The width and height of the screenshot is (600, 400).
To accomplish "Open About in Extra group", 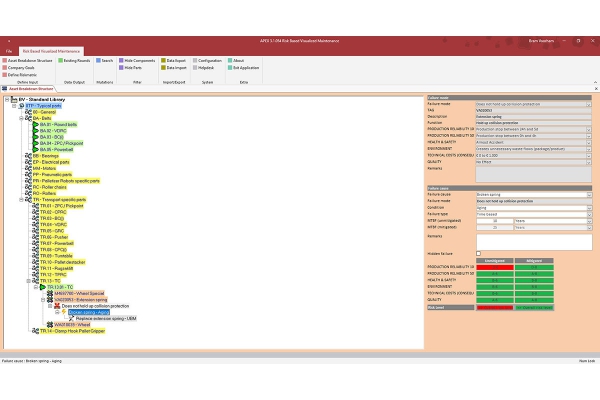I will 236,60.
